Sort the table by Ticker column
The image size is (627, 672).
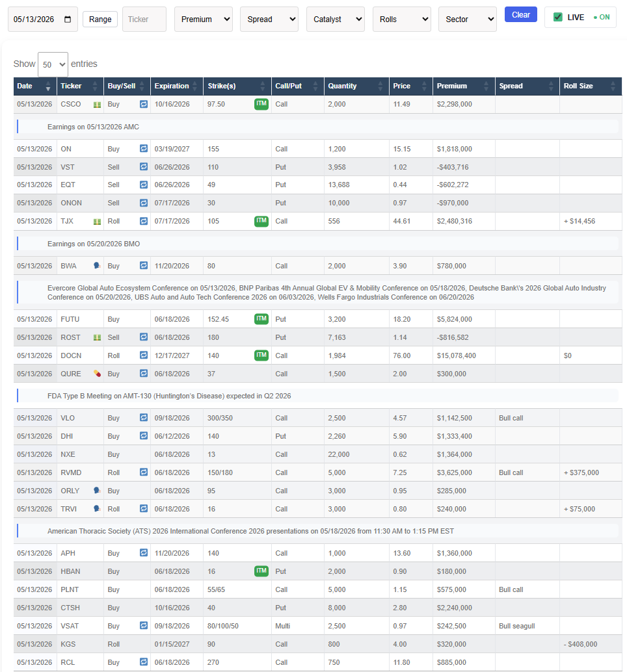[x=80, y=86]
